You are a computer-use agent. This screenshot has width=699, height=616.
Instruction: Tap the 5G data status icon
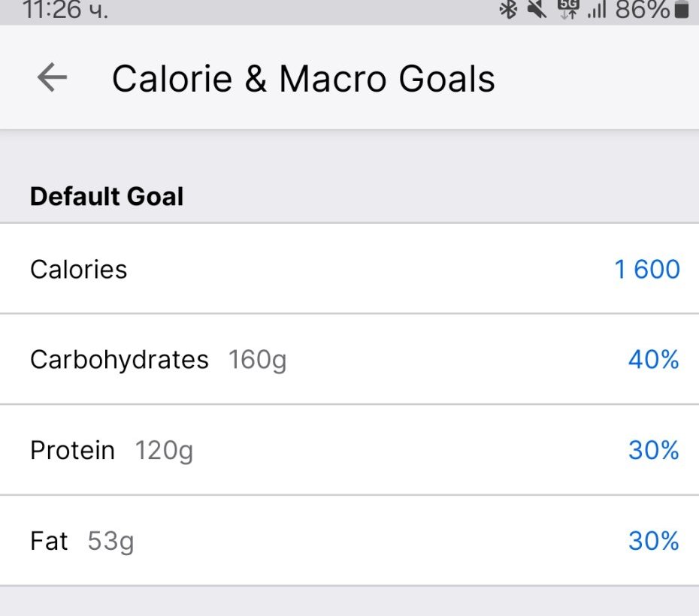coord(567,10)
